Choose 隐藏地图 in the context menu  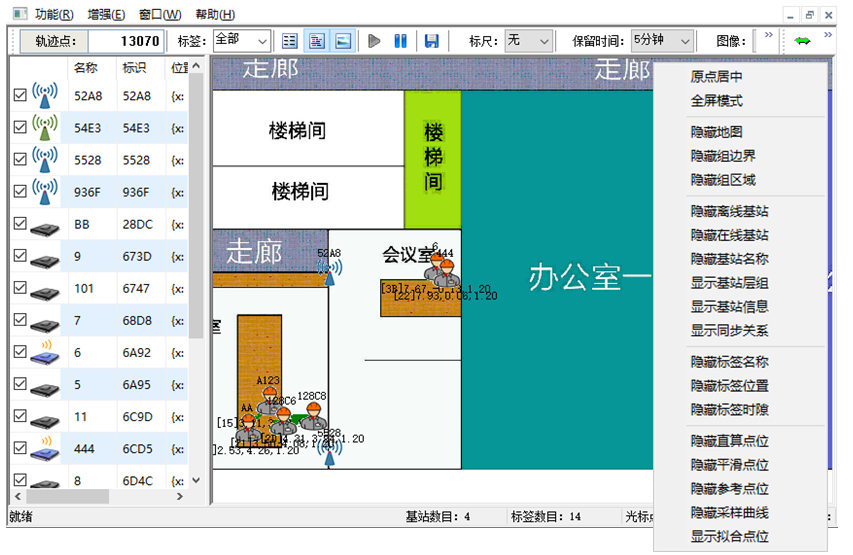pyautogui.click(x=717, y=132)
